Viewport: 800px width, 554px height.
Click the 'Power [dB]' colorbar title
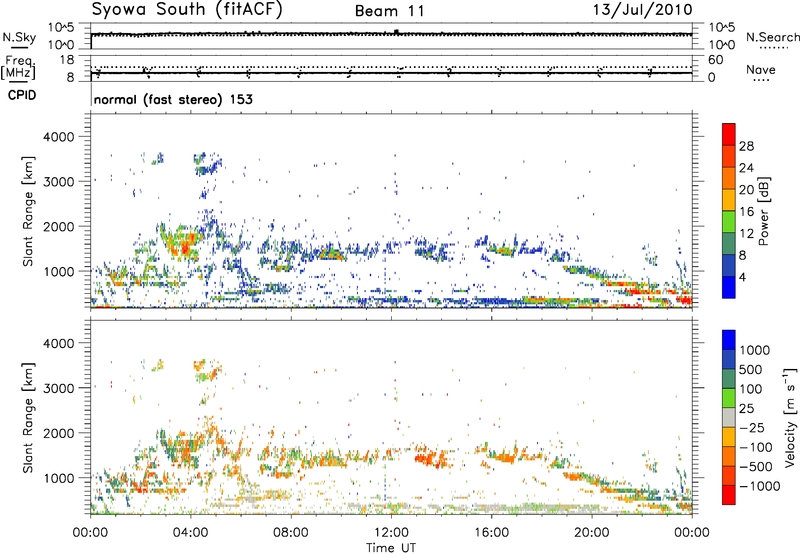(x=764, y=211)
